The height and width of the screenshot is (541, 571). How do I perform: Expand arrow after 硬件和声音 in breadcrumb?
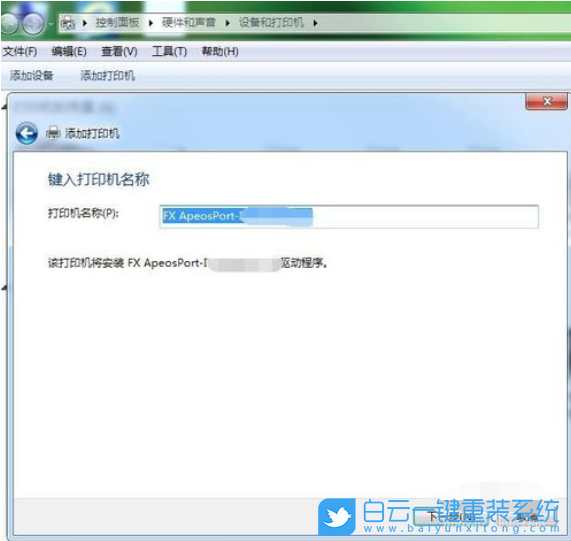coord(228,23)
